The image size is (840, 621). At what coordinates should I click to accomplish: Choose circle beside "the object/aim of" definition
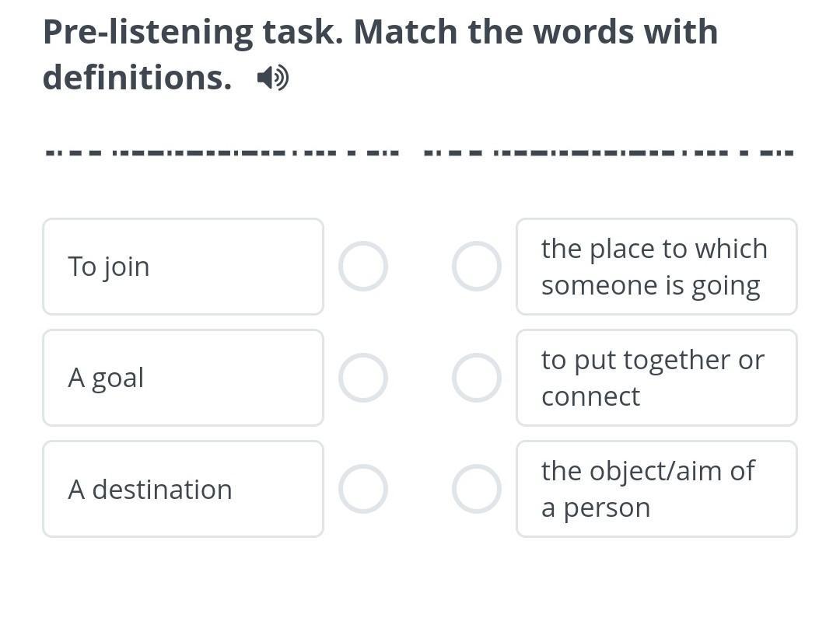tap(476, 489)
